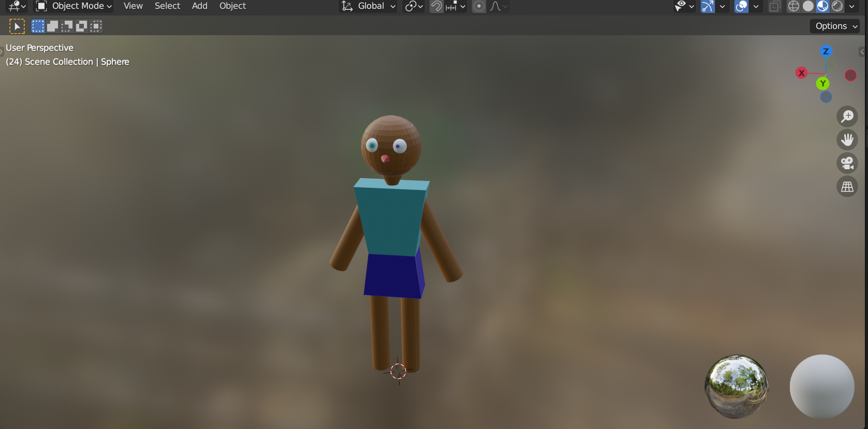Image resolution: width=868 pixels, height=429 pixels.
Task: Click the white material preview sphere
Action: coord(822,387)
